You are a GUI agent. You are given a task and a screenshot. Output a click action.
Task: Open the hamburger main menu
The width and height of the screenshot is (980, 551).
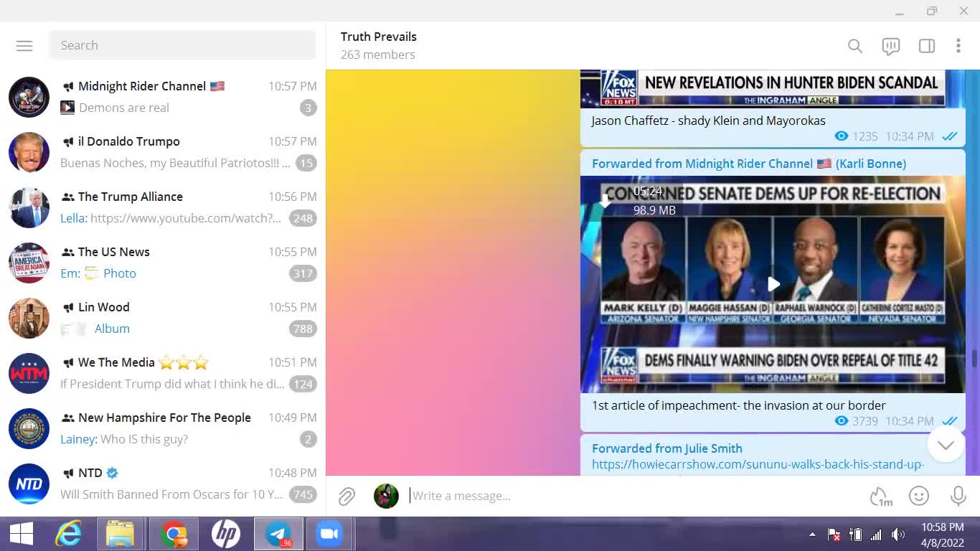(24, 46)
